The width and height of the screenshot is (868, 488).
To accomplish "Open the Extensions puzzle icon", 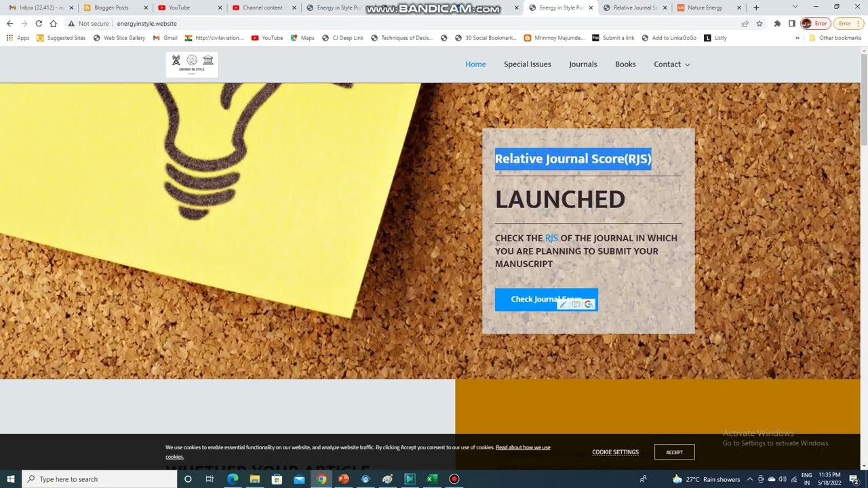I will 777,23.
